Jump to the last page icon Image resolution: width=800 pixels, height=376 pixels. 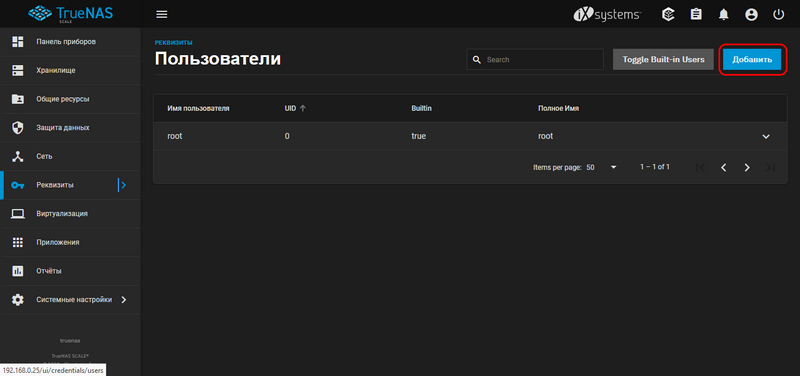tap(770, 167)
